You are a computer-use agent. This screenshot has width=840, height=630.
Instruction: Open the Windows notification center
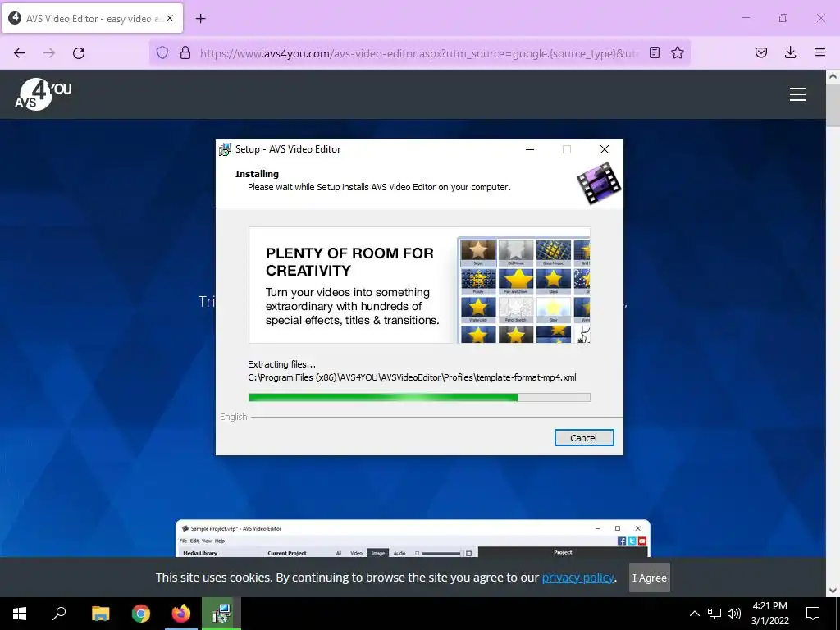coord(813,614)
